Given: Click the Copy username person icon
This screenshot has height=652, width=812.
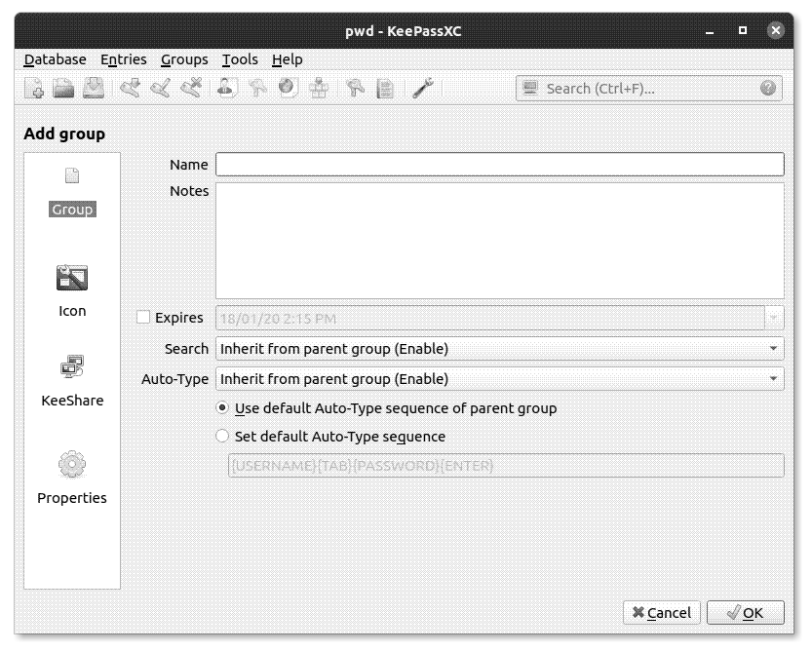Looking at the screenshot, I should [x=227, y=88].
